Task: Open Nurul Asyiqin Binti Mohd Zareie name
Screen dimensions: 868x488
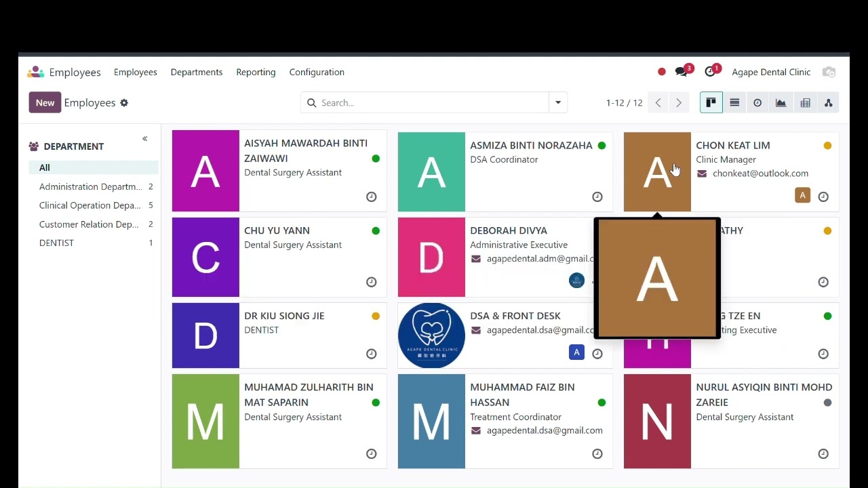Action: tap(764, 394)
